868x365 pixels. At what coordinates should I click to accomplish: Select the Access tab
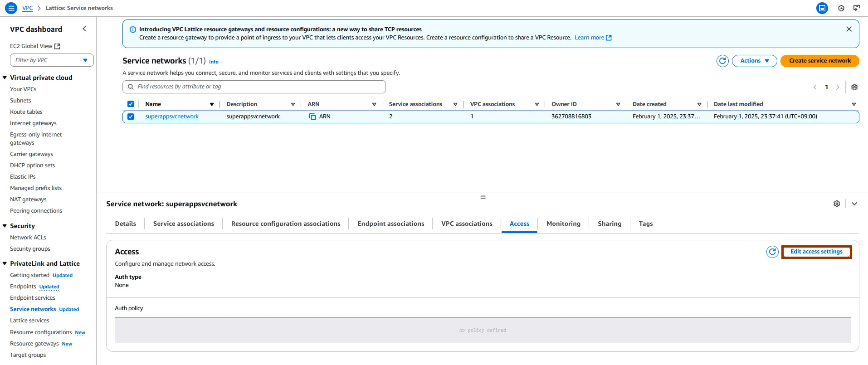[519, 224]
